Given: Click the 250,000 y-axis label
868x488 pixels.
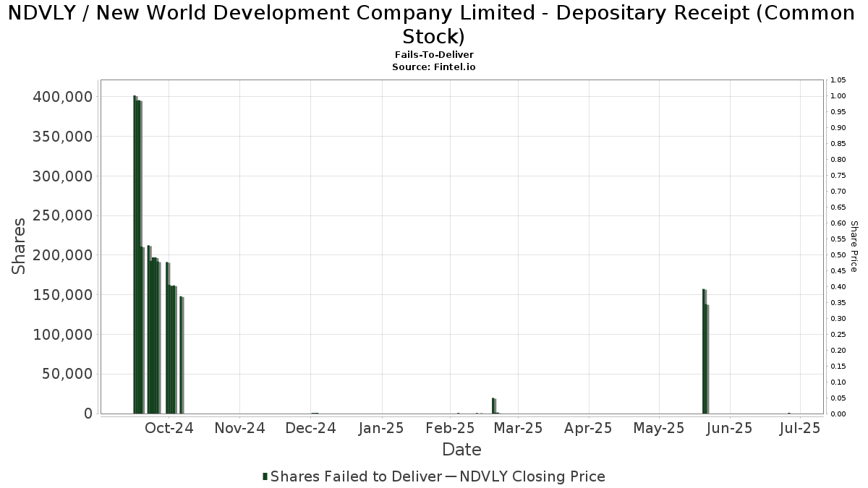Looking at the screenshot, I should [63, 215].
